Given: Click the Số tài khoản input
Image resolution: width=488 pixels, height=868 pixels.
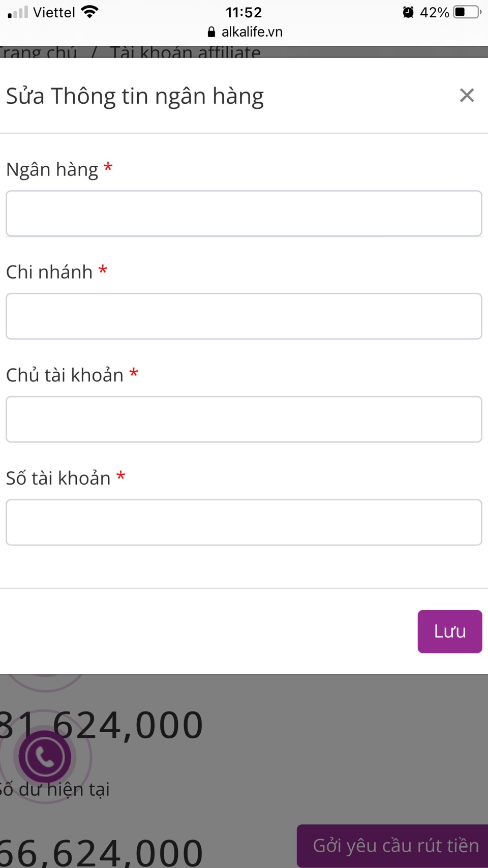Looking at the screenshot, I should pyautogui.click(x=244, y=522).
